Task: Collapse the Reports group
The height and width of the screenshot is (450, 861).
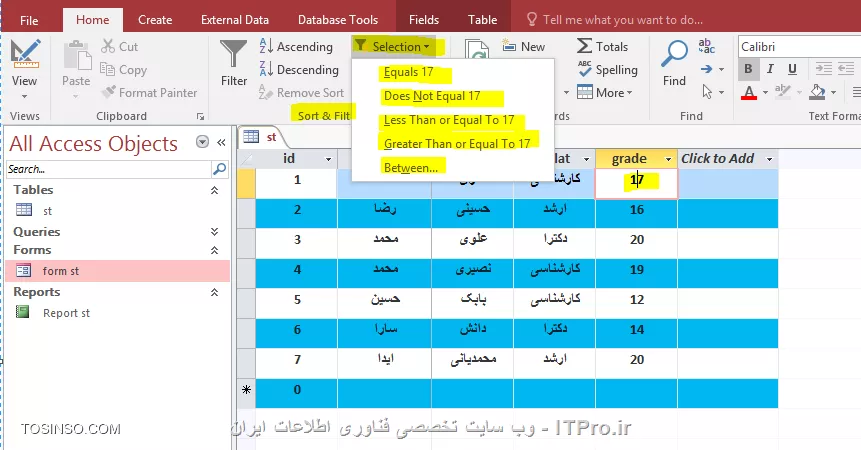Action: pyautogui.click(x=214, y=292)
